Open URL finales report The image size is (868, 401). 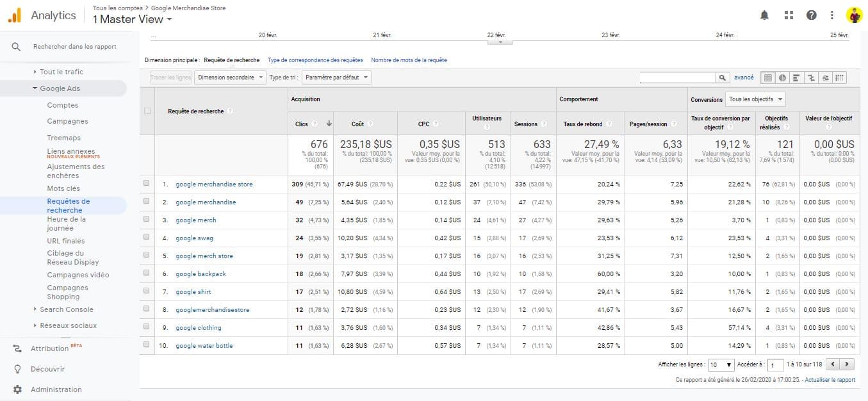click(x=65, y=241)
